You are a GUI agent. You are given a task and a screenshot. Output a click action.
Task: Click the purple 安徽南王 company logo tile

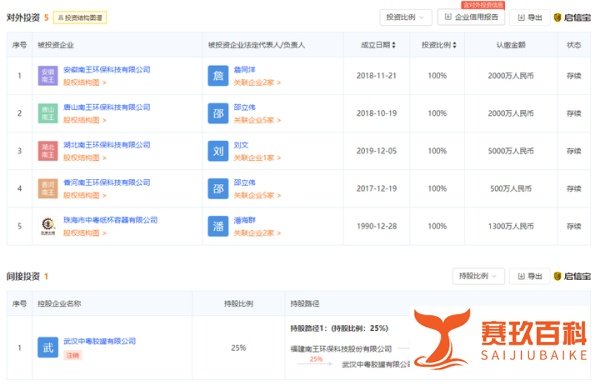[48, 75]
